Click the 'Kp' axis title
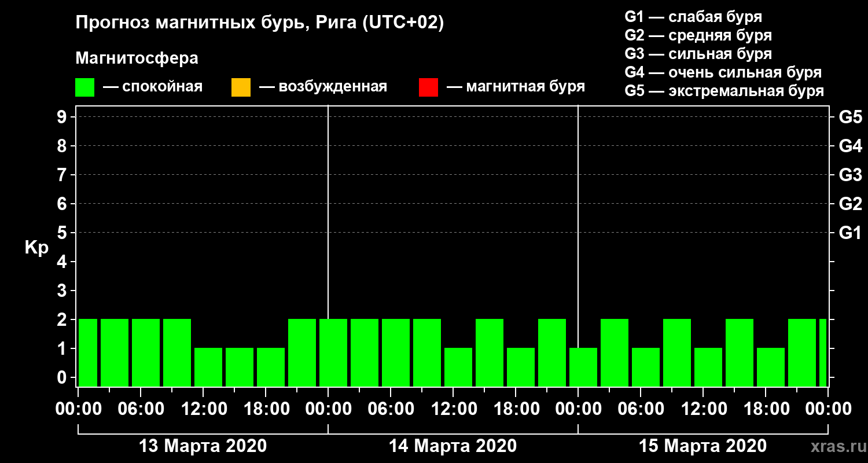The height and width of the screenshot is (463, 868). [36, 248]
